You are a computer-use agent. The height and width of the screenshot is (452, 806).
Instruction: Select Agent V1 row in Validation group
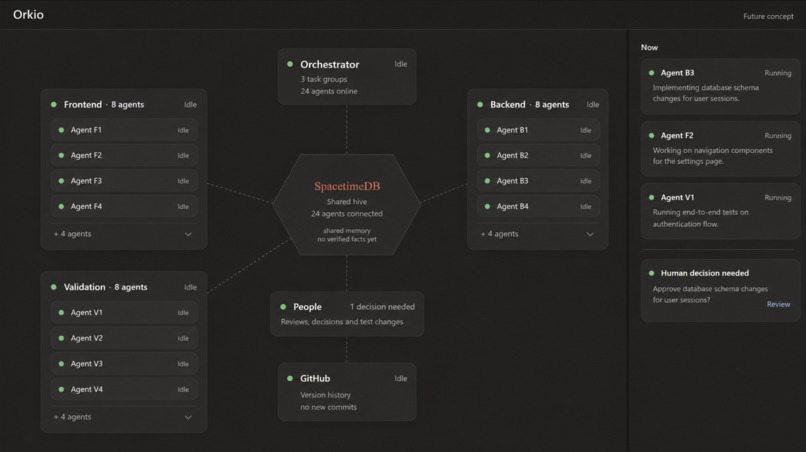[x=124, y=313]
